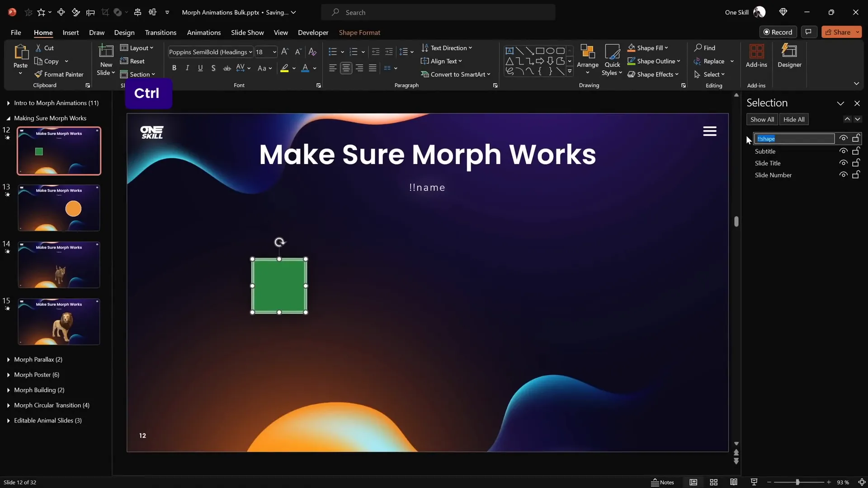Open the Designer pane
868x488 pixels.
point(789,56)
